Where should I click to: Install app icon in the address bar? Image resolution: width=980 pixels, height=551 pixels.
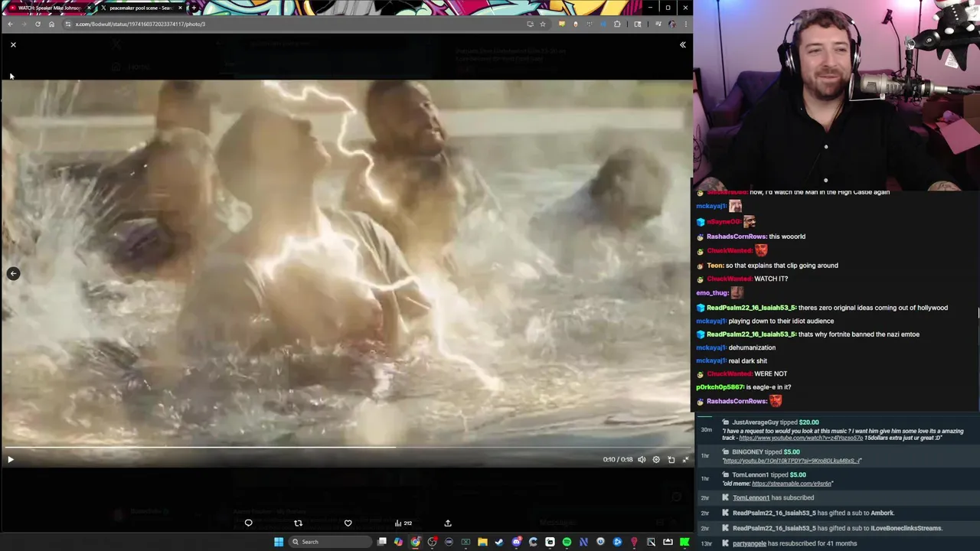coord(530,24)
